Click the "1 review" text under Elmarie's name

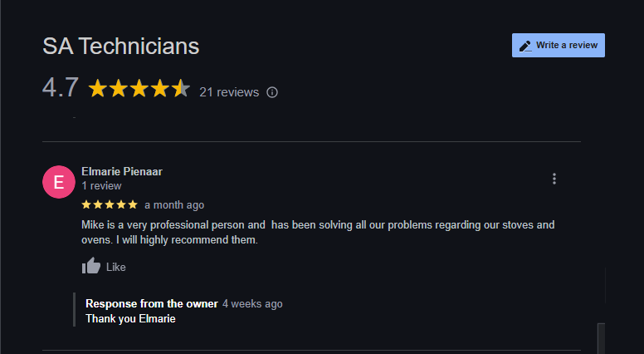pos(101,186)
